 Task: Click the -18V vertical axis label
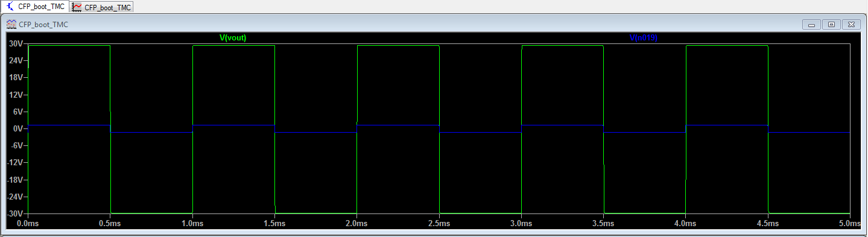pos(14,180)
